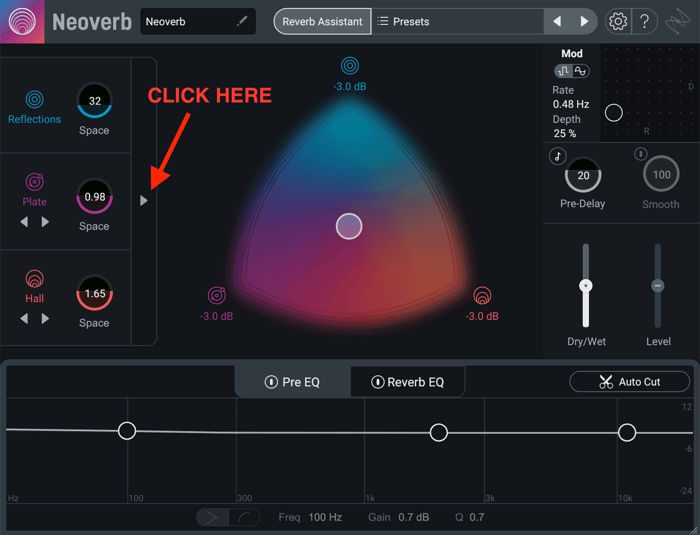Click the Plate icon beside the blend pad
Viewport: 700px width, 535px height.
point(217,295)
